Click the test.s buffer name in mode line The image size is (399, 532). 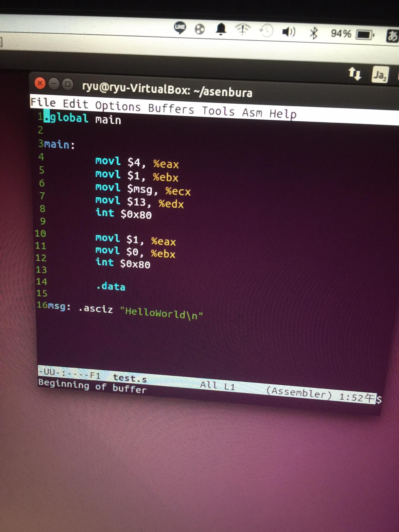[130, 378]
